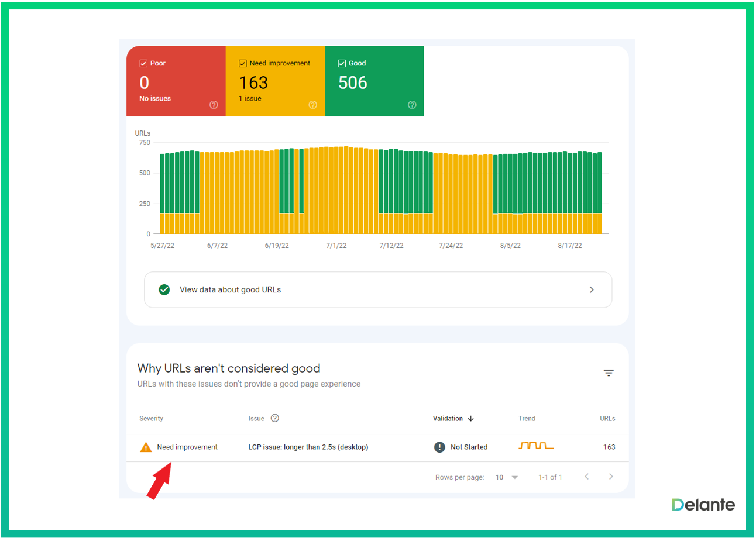Click the Severity column header
This screenshot has height=538, width=756.
point(152,419)
